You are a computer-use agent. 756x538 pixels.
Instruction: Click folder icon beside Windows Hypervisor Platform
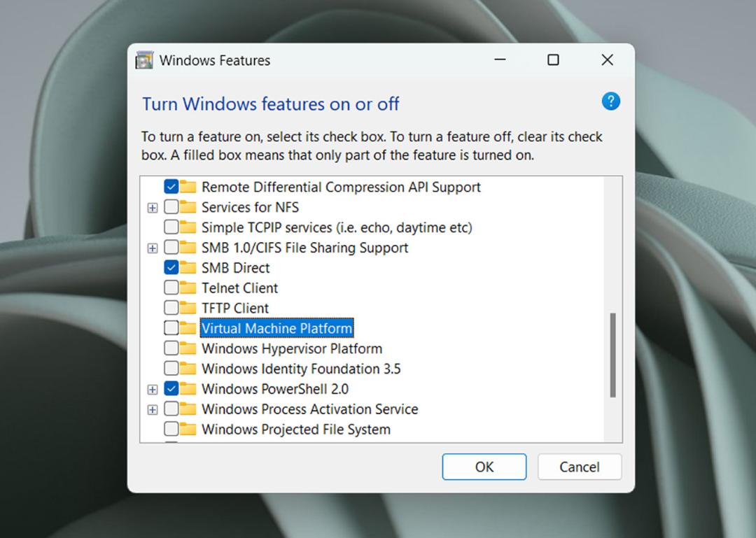click(188, 348)
